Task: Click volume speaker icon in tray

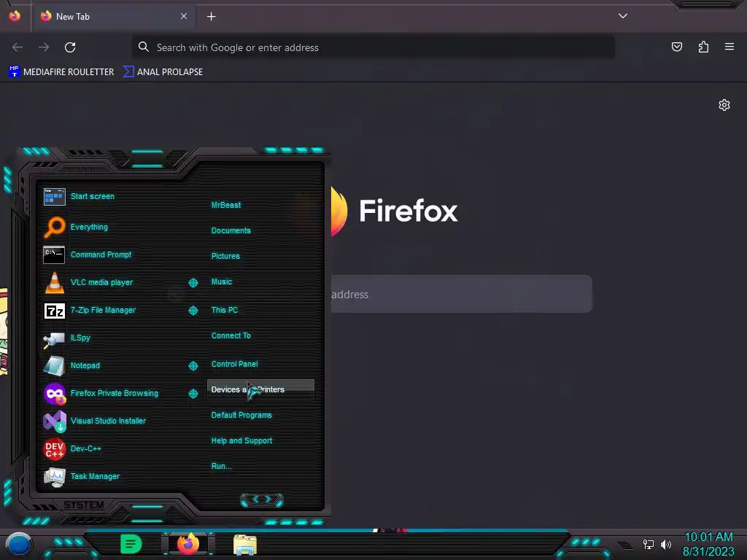Action: coord(666,544)
